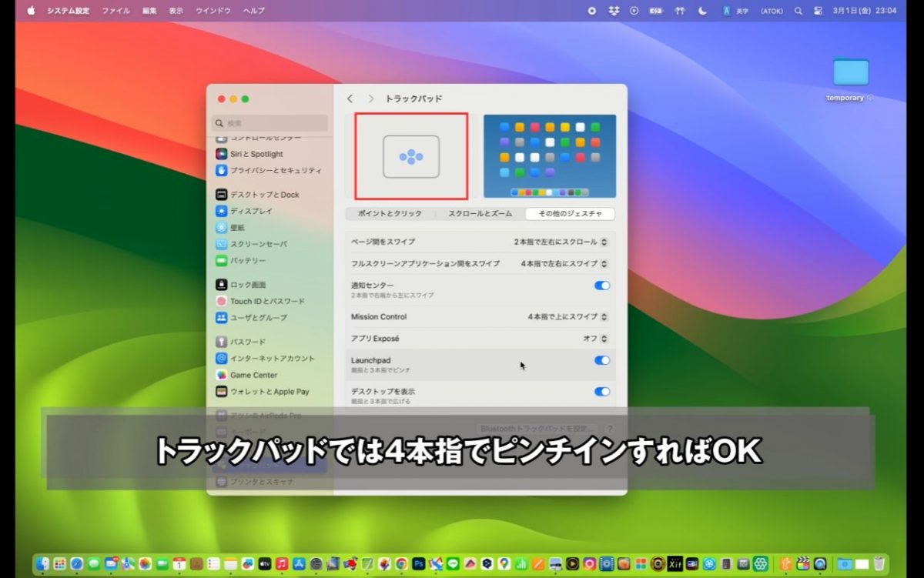
Task: Open Spotlight search in menu bar
Action: 798,11
